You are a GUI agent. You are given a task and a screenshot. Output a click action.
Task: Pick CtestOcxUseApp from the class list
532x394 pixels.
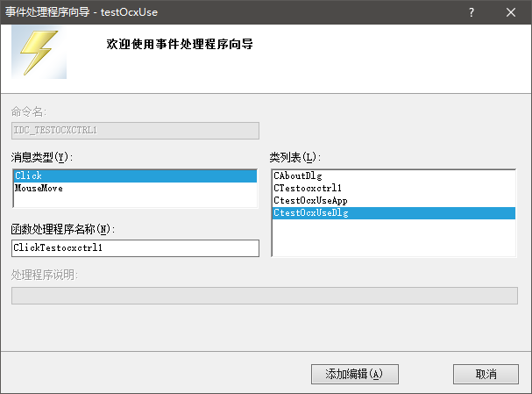[310, 201]
